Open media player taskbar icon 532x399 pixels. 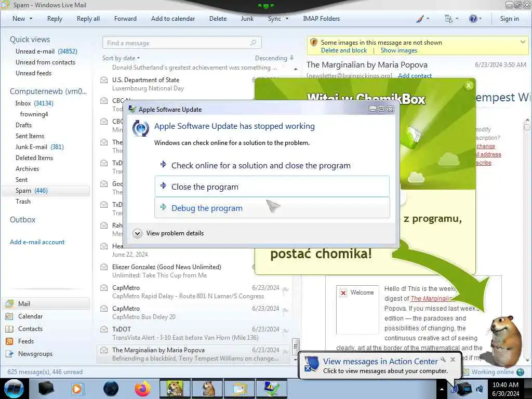click(x=77, y=389)
